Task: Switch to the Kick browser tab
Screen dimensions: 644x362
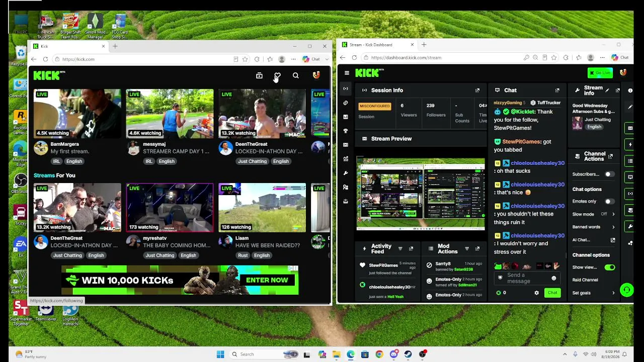Action: click(x=69, y=46)
